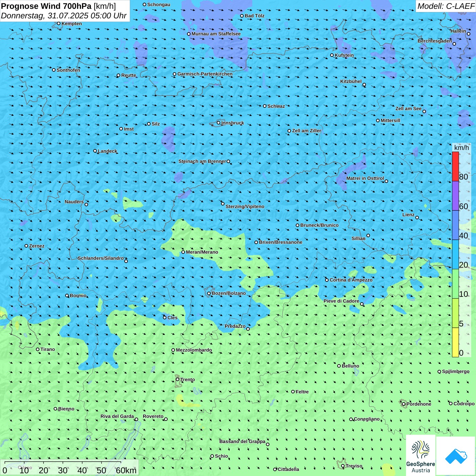Click the Treviso city label
Viewport: 476px width, 476px height.
pos(354,466)
